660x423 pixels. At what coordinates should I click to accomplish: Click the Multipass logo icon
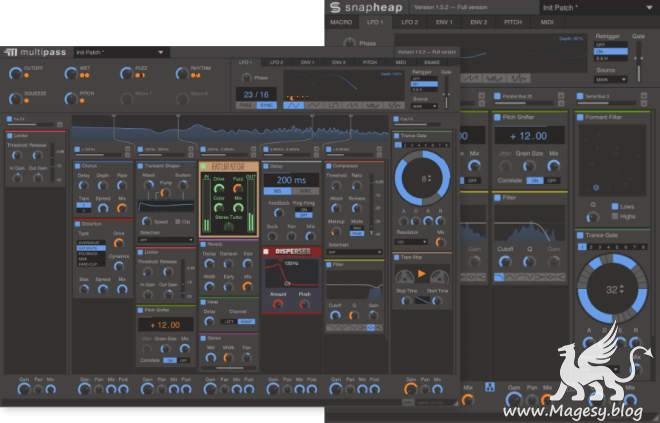click(x=11, y=52)
